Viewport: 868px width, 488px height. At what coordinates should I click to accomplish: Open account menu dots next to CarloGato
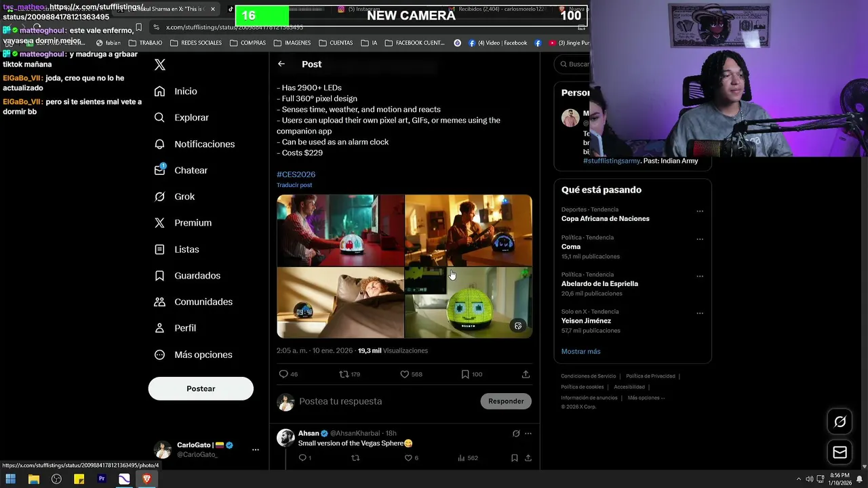(x=256, y=449)
